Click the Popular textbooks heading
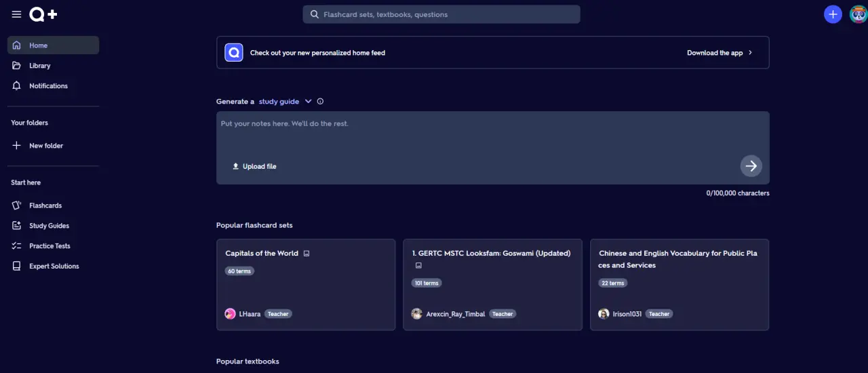The width and height of the screenshot is (868, 373). (248, 361)
